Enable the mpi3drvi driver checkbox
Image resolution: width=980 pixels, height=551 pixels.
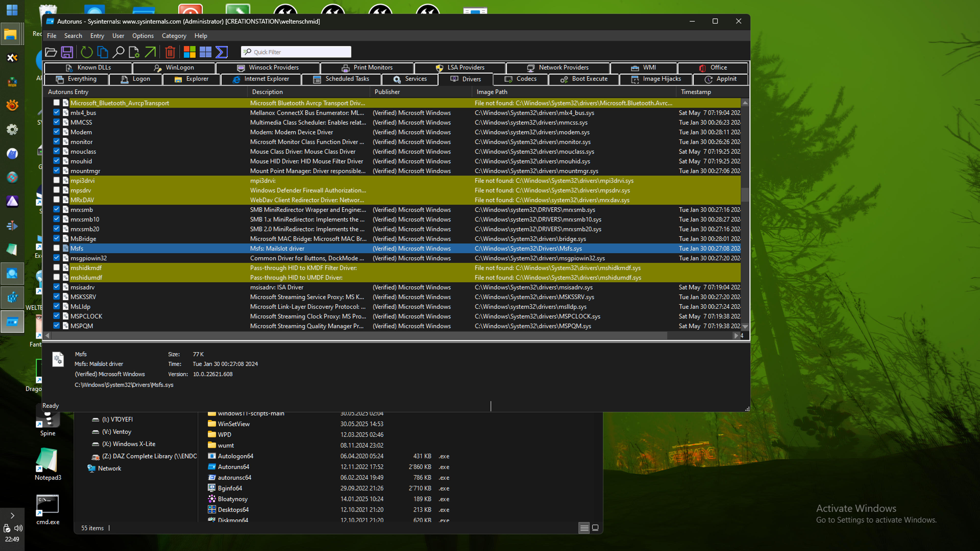point(56,180)
